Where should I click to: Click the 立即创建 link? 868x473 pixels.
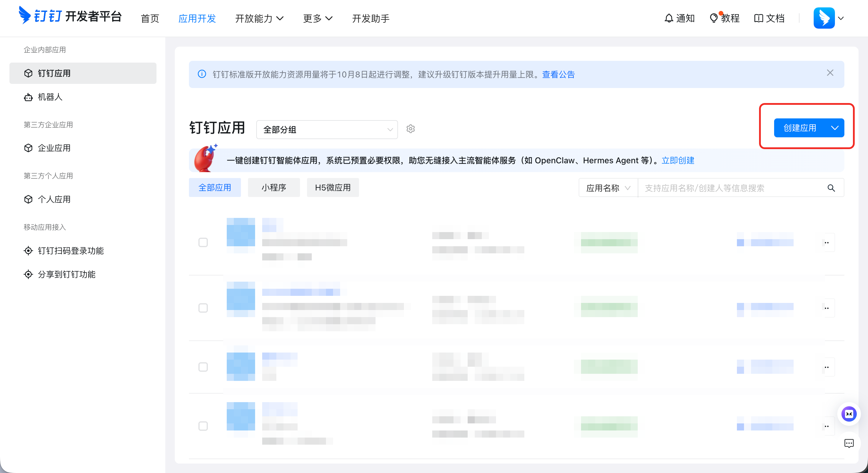click(x=678, y=160)
